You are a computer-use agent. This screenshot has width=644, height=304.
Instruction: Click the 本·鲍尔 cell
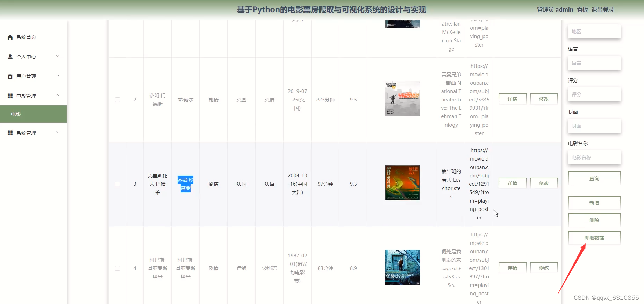click(186, 100)
